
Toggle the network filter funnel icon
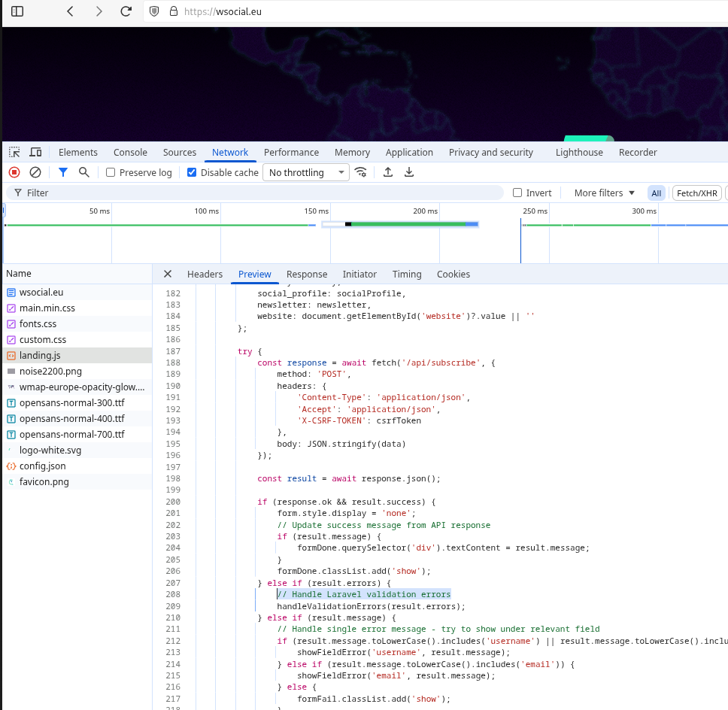pos(63,172)
